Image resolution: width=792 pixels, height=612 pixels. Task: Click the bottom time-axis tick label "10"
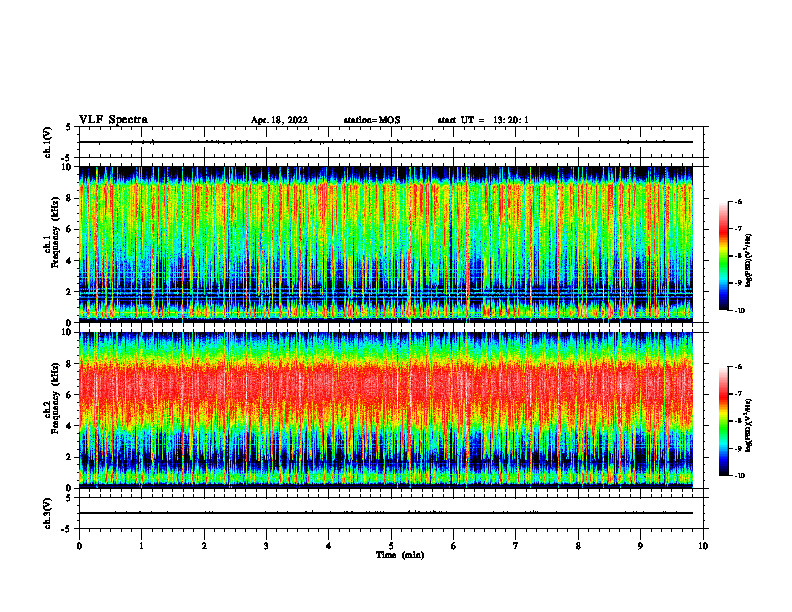tap(703, 546)
